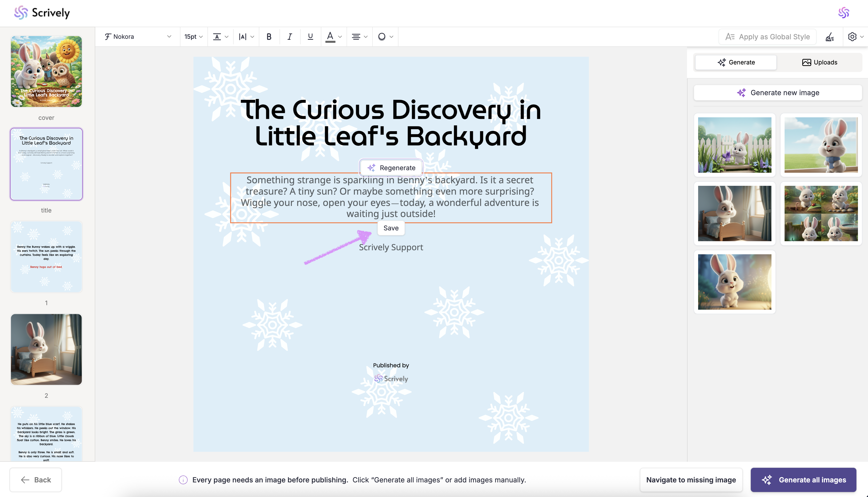Save the edited text box
868x497 pixels.
pyautogui.click(x=391, y=228)
